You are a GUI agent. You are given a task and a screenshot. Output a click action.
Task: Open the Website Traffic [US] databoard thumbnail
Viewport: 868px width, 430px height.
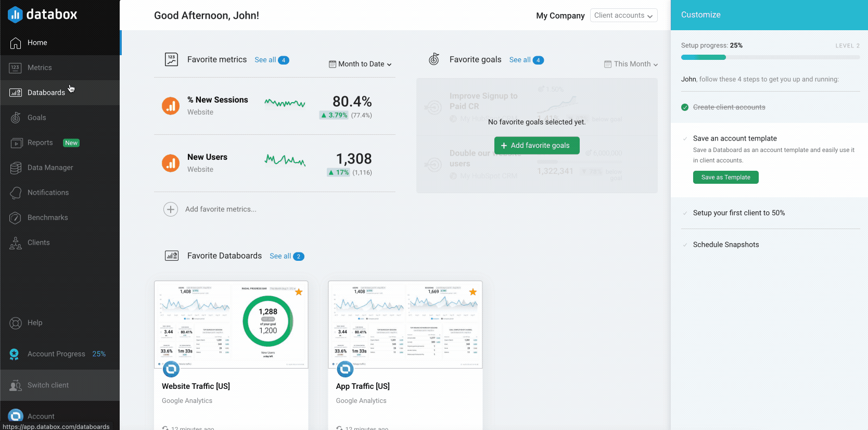231,325
